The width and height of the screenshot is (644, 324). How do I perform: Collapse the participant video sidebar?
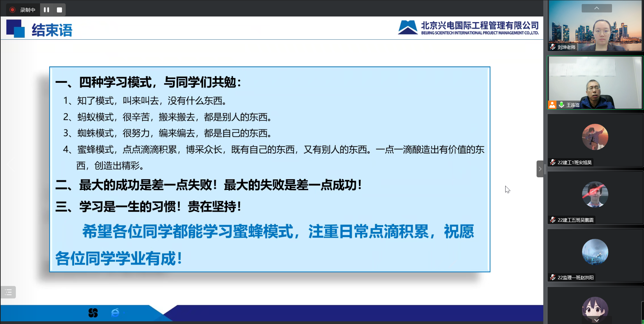click(x=540, y=169)
